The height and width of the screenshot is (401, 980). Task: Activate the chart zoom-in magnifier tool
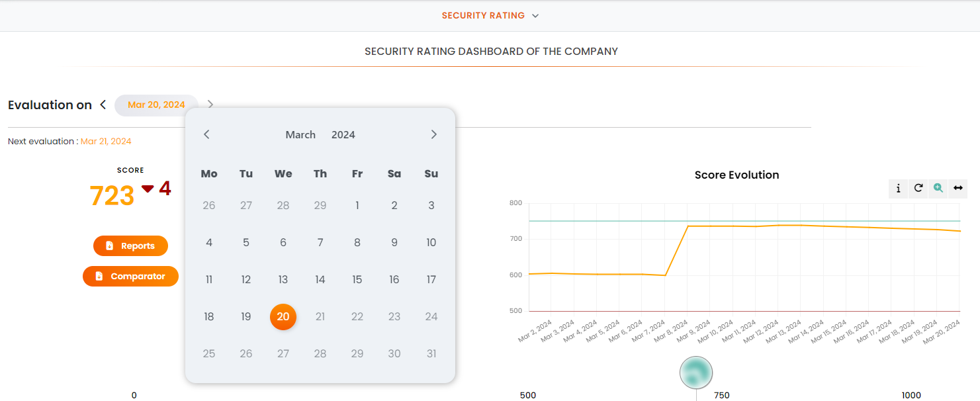pyautogui.click(x=938, y=189)
